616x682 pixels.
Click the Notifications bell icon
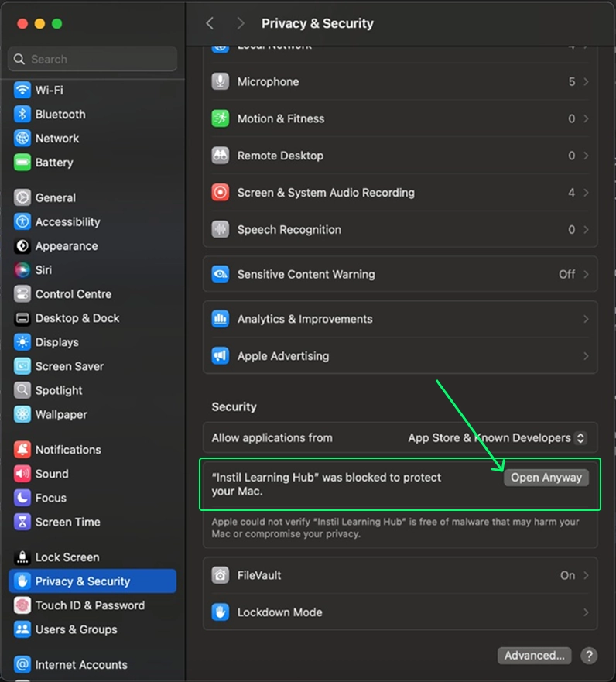[x=22, y=450]
